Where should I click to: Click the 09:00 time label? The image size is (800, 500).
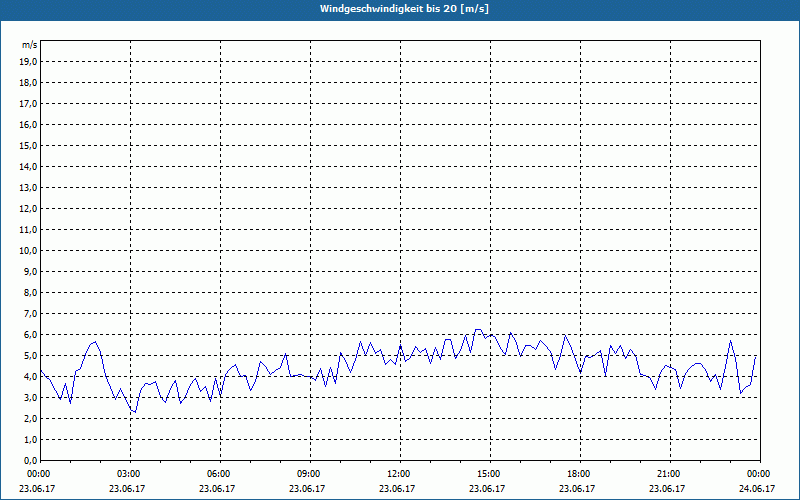(309, 474)
